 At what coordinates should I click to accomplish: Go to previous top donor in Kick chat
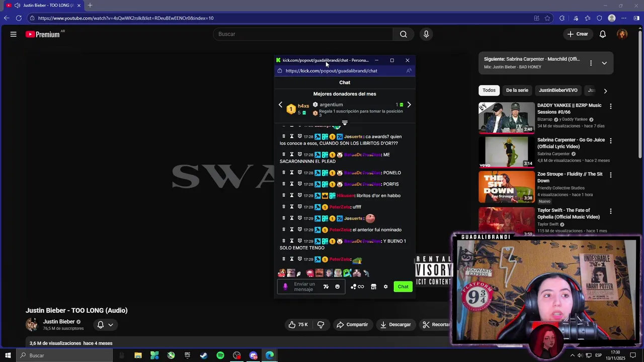pyautogui.click(x=281, y=105)
